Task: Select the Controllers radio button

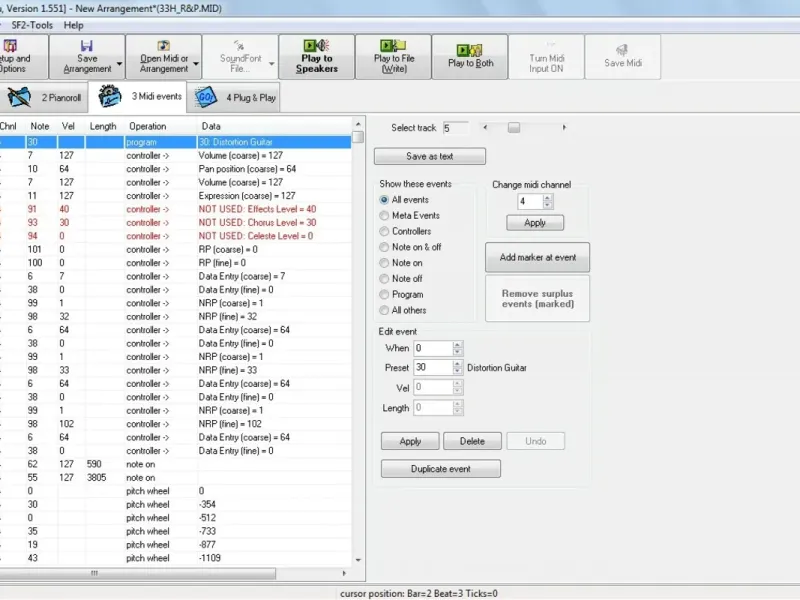Action: coord(384,231)
